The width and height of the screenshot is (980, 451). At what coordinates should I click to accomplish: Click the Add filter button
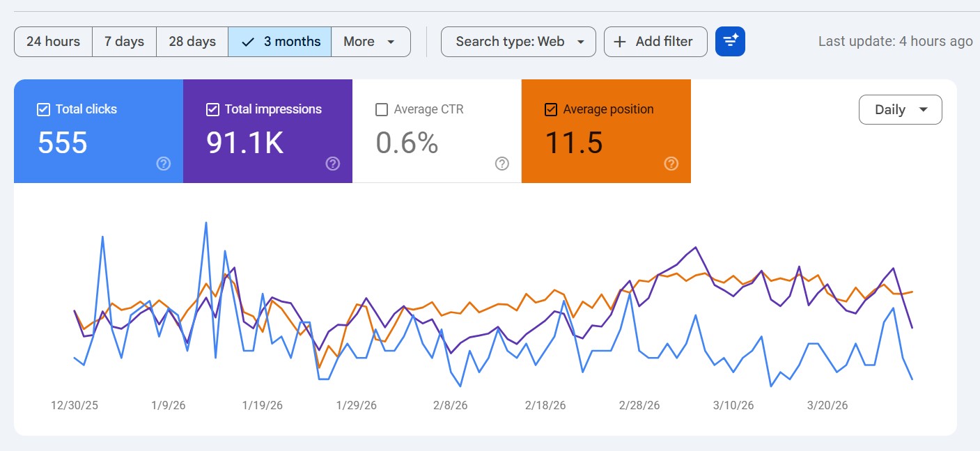pos(655,42)
